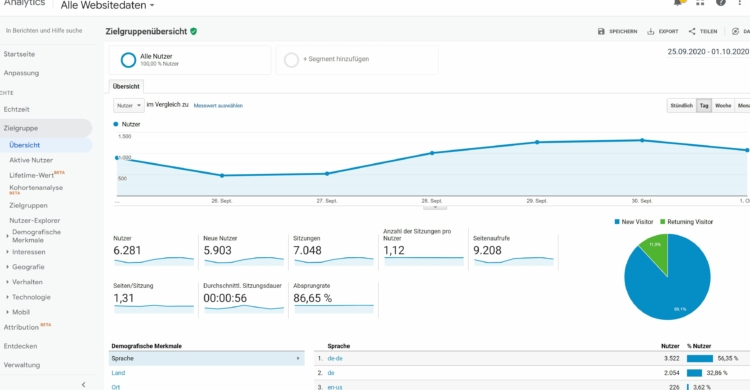Open the de language row link

point(331,373)
